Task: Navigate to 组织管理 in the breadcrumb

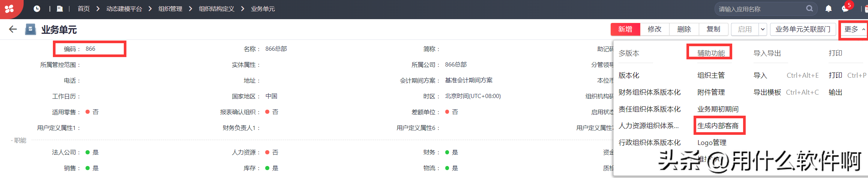Action: click(170, 9)
